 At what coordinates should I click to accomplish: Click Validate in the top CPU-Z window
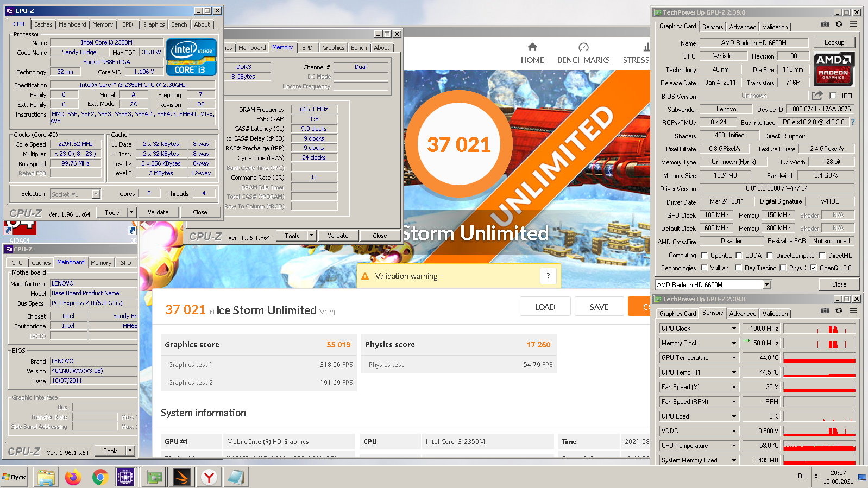tap(158, 212)
